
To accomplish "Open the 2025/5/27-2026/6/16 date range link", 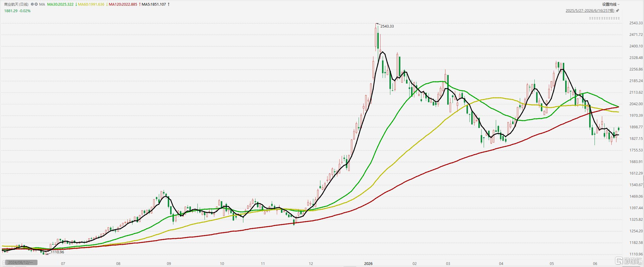I will pos(590,11).
